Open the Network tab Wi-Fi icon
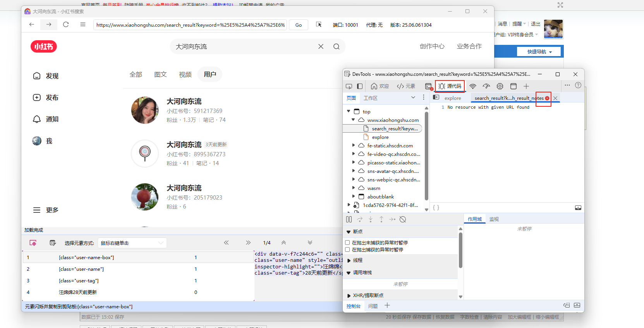Image resolution: width=644 pixels, height=328 pixels. pos(472,86)
